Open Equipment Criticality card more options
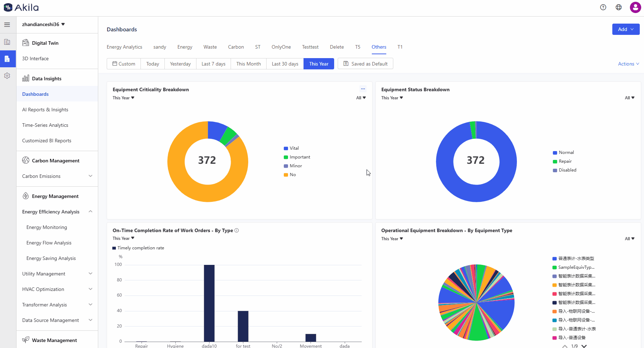 point(363,89)
